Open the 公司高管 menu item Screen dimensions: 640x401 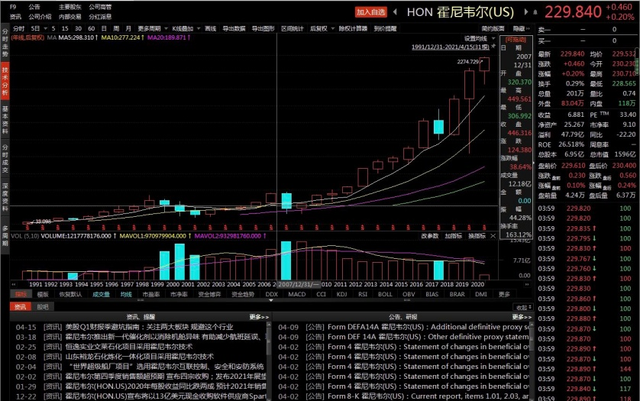[100, 7]
